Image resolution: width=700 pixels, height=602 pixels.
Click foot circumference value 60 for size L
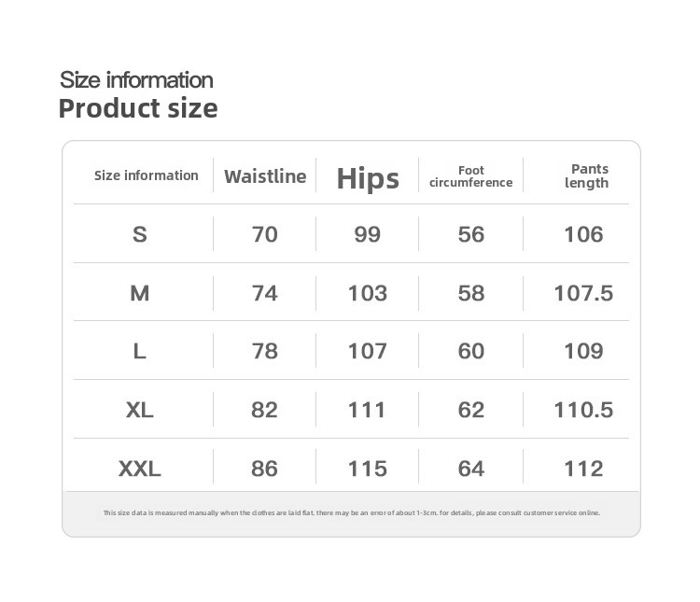tap(471, 351)
